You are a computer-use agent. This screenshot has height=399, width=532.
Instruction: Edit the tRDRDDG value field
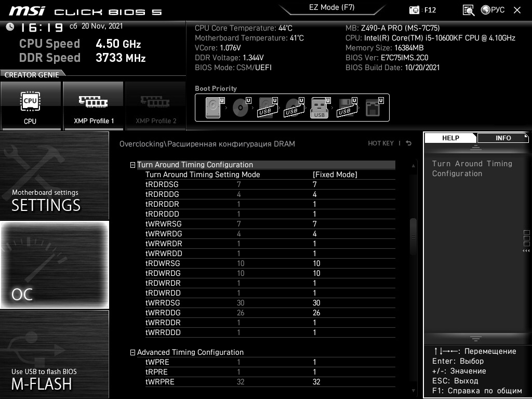314,194
